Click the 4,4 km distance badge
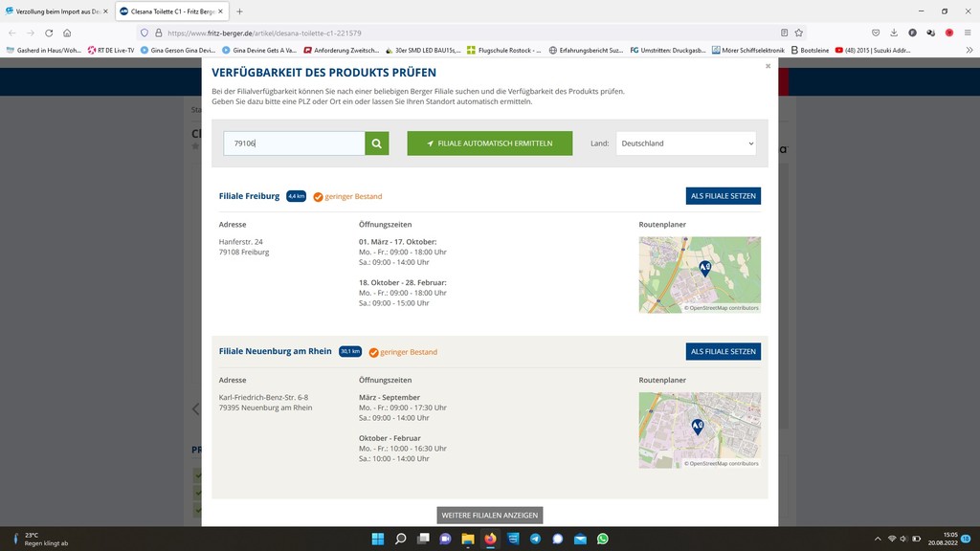This screenshot has height=551, width=980. click(297, 196)
